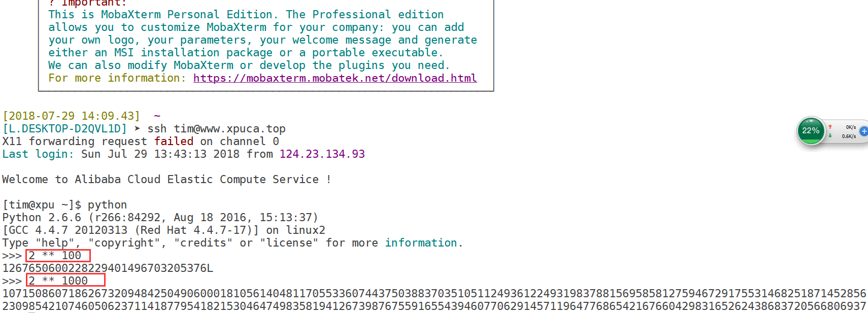This screenshot has width=868, height=313.
Task: Click the L.DESKTOP-D2QVL1D hostname prompt
Action: [x=64, y=129]
